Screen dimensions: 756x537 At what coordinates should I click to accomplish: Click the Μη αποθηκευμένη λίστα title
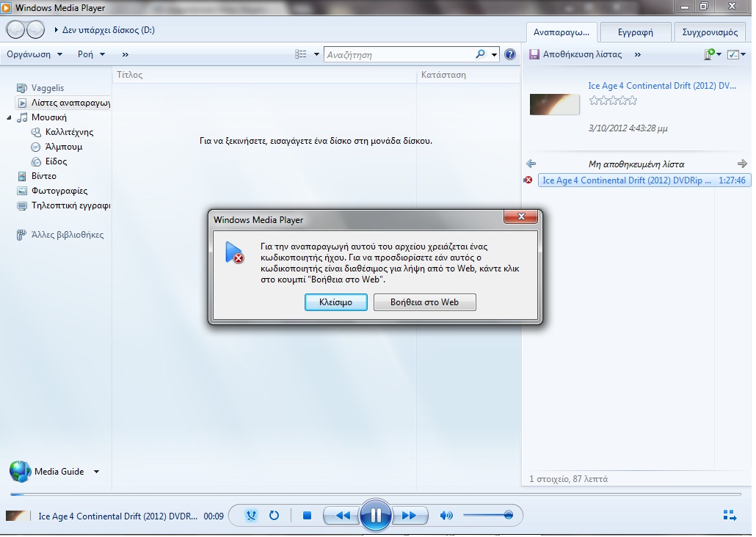pyautogui.click(x=636, y=164)
